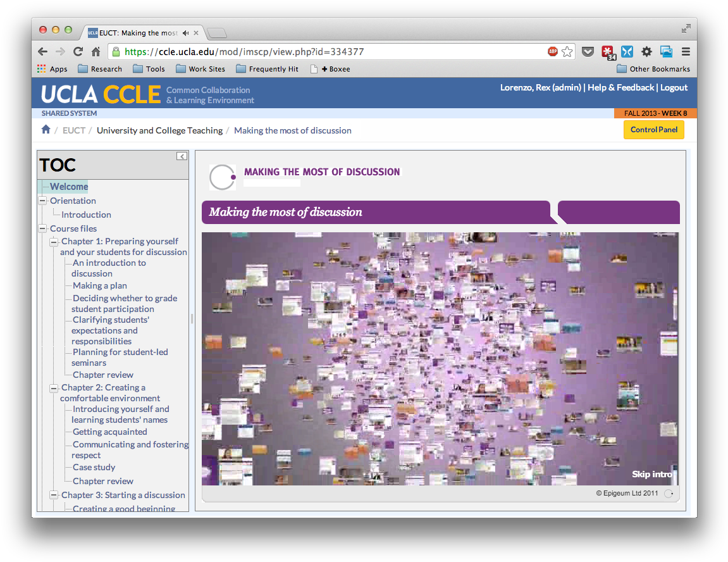Open the gear settings icon in the toolbar
The width and height of the screenshot is (728, 562).
[x=646, y=52]
